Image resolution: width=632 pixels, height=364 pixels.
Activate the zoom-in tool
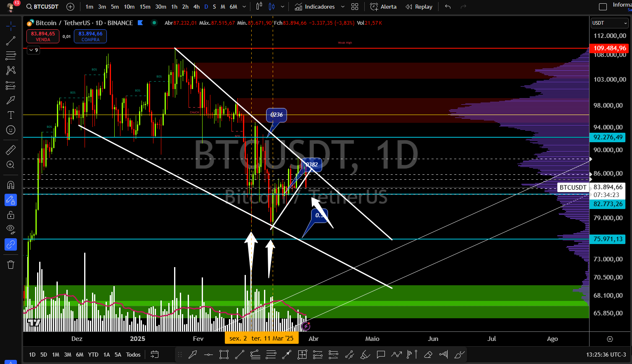click(11, 164)
